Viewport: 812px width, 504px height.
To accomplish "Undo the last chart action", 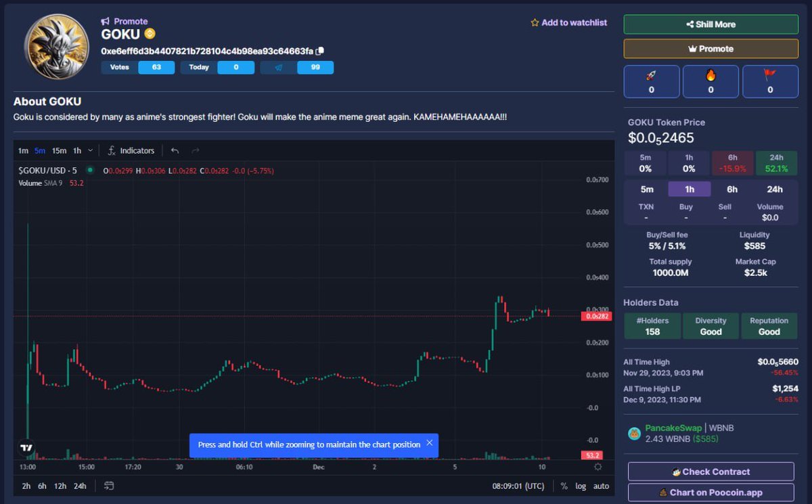I will (175, 151).
